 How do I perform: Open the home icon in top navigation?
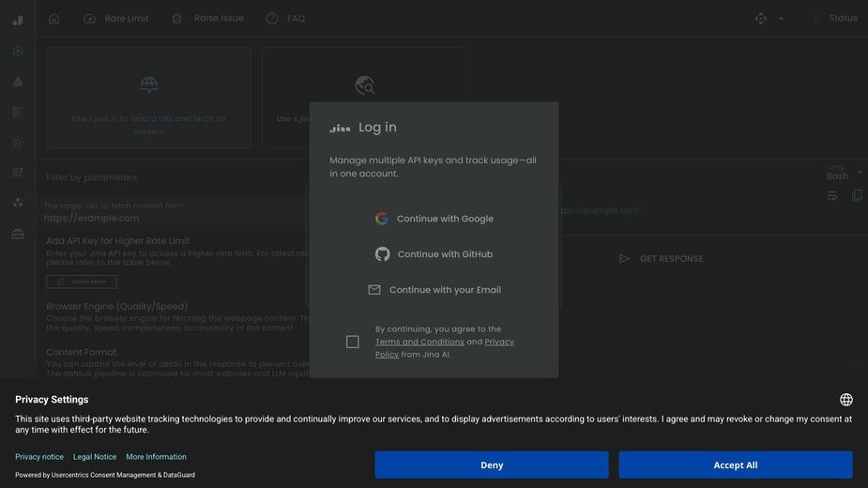53,18
